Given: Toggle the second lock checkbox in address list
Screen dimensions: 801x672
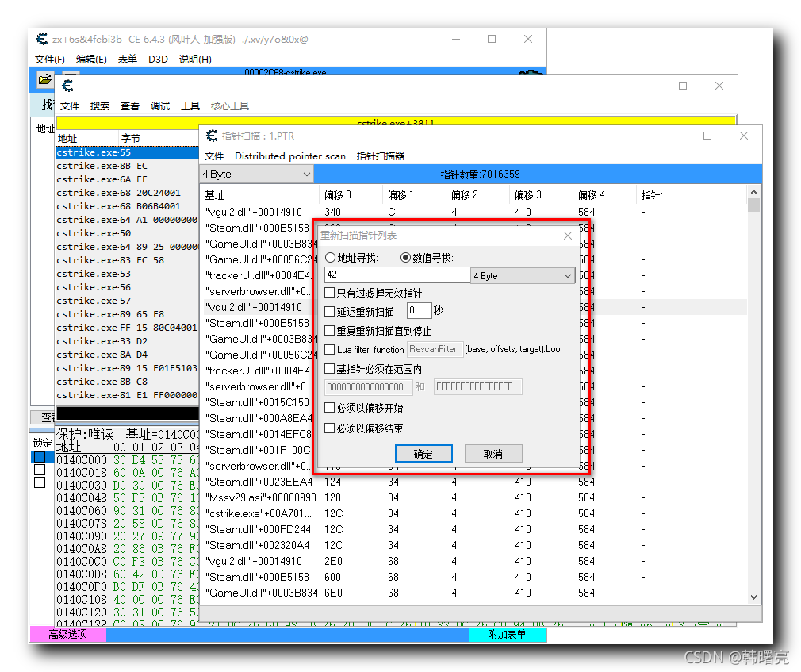Looking at the screenshot, I should 40,470.
